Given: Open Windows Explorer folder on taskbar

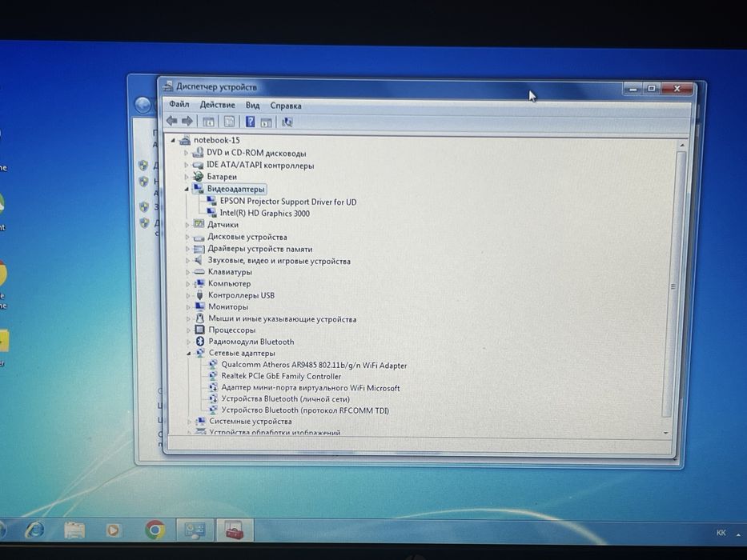Looking at the screenshot, I should (x=74, y=530).
